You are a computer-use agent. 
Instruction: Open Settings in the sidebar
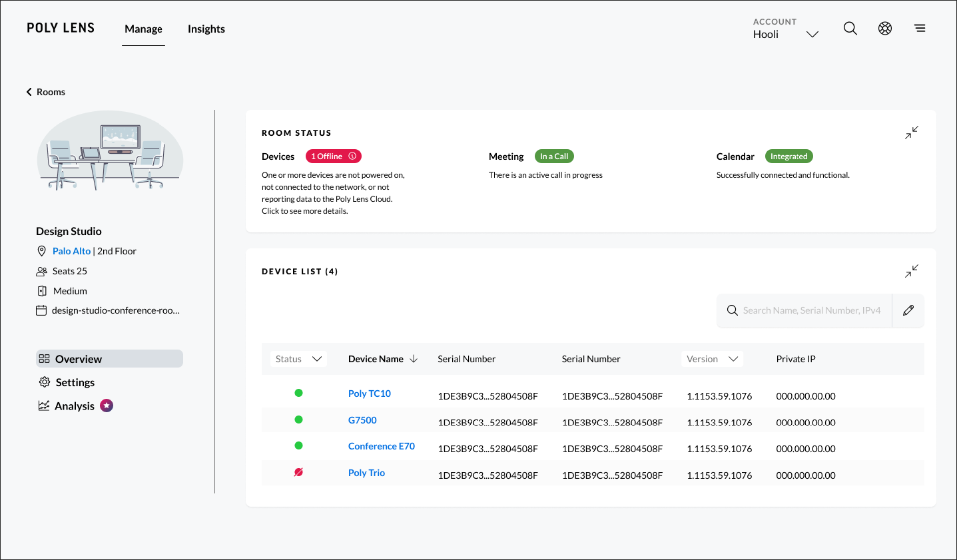(x=75, y=382)
